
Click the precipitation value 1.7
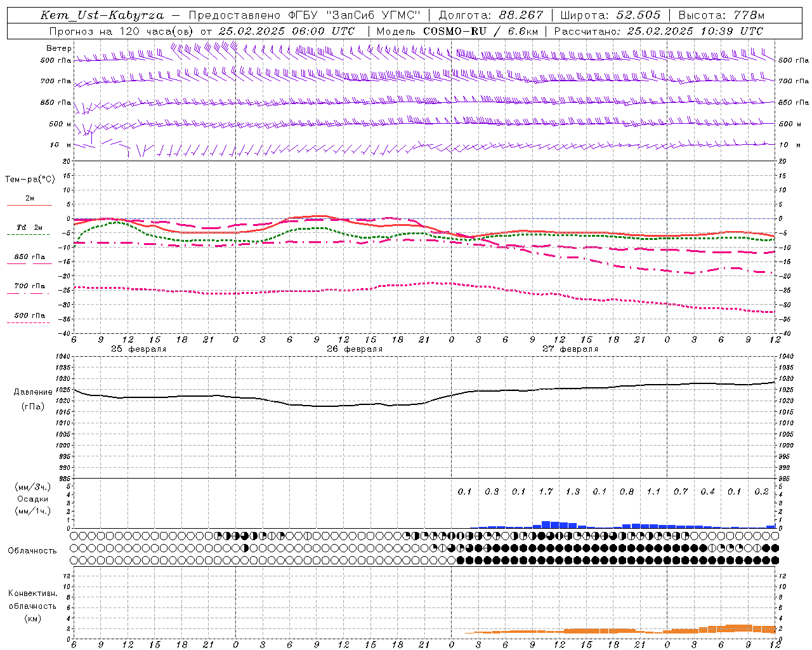pos(546,492)
